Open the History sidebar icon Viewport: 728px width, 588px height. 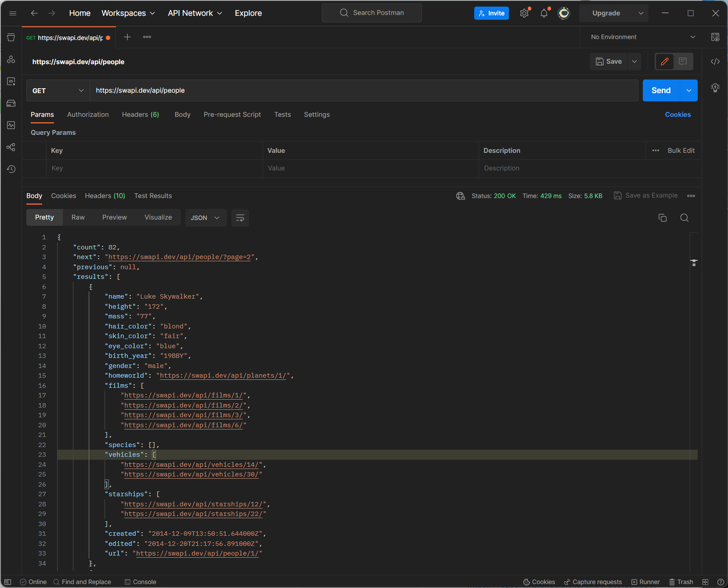click(11, 169)
